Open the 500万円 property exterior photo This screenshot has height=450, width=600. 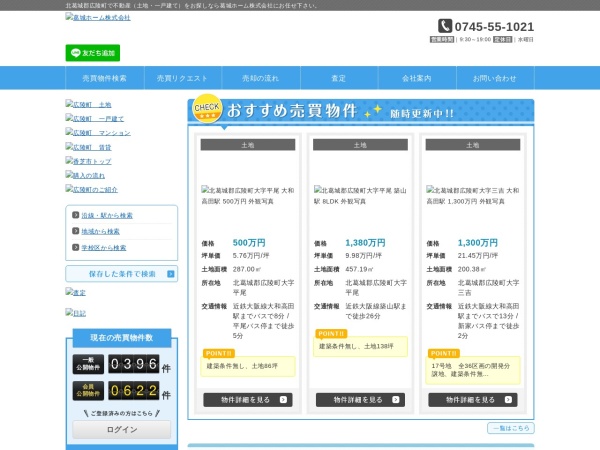(248, 196)
